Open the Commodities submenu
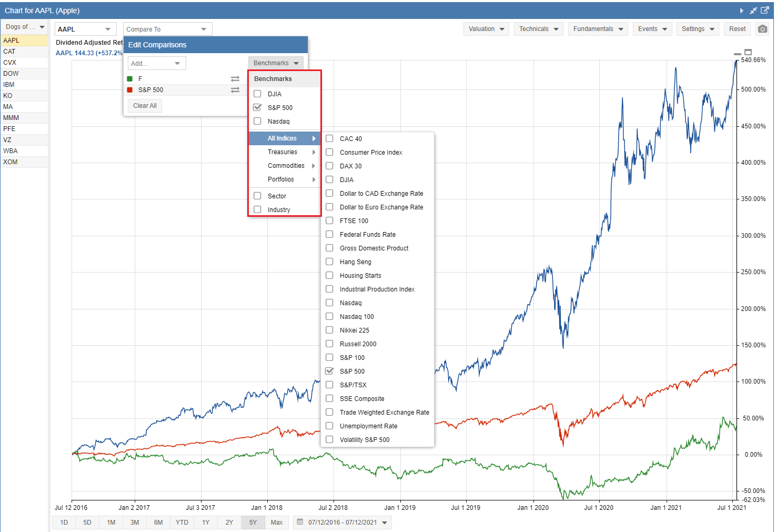This screenshot has width=776, height=532. (x=285, y=166)
